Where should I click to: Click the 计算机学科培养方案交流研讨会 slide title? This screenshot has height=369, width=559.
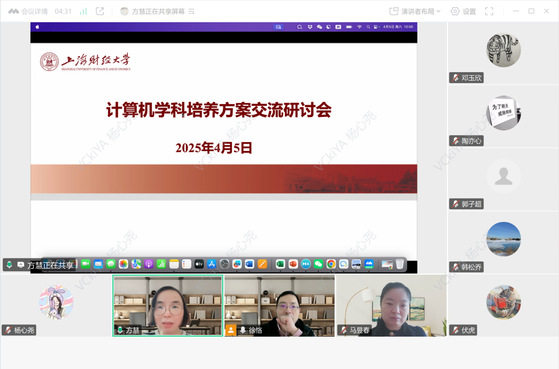point(219,110)
